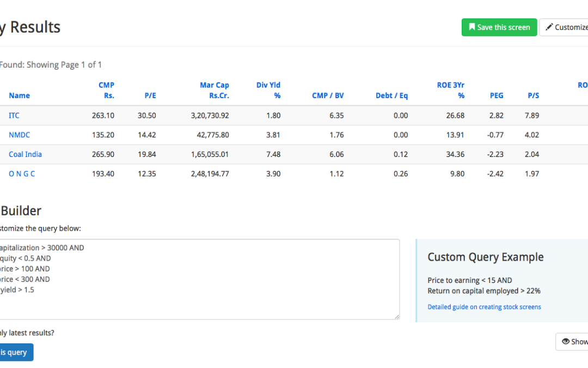
Task: Select Coal India's CMP / BV value 6.06
Action: point(337,154)
